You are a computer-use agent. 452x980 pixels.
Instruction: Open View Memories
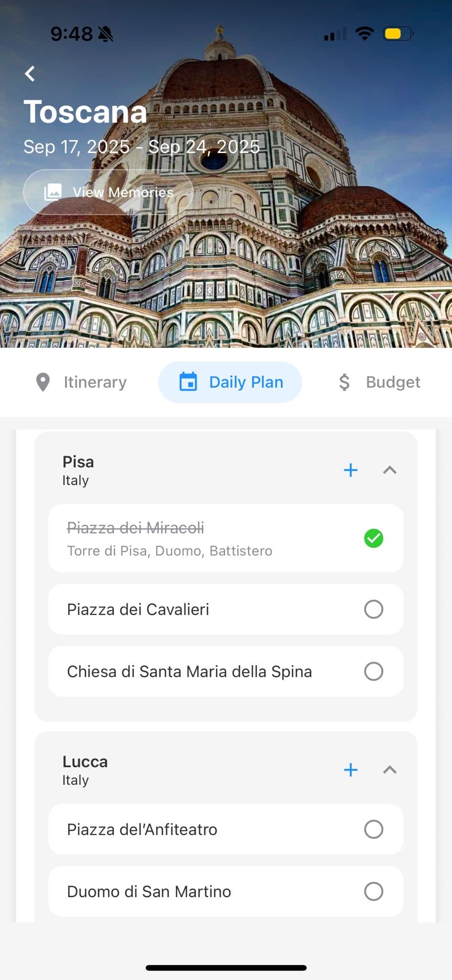point(109,192)
